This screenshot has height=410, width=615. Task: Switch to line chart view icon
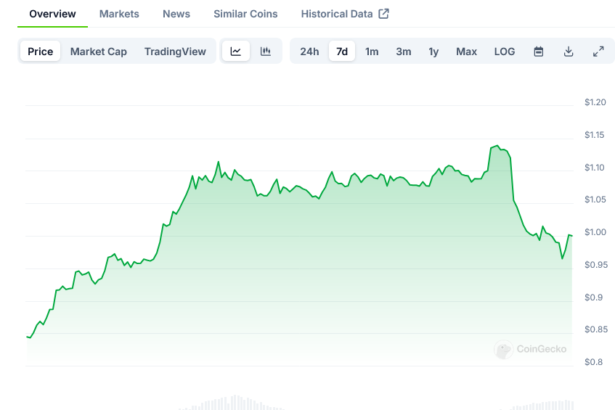(x=235, y=51)
